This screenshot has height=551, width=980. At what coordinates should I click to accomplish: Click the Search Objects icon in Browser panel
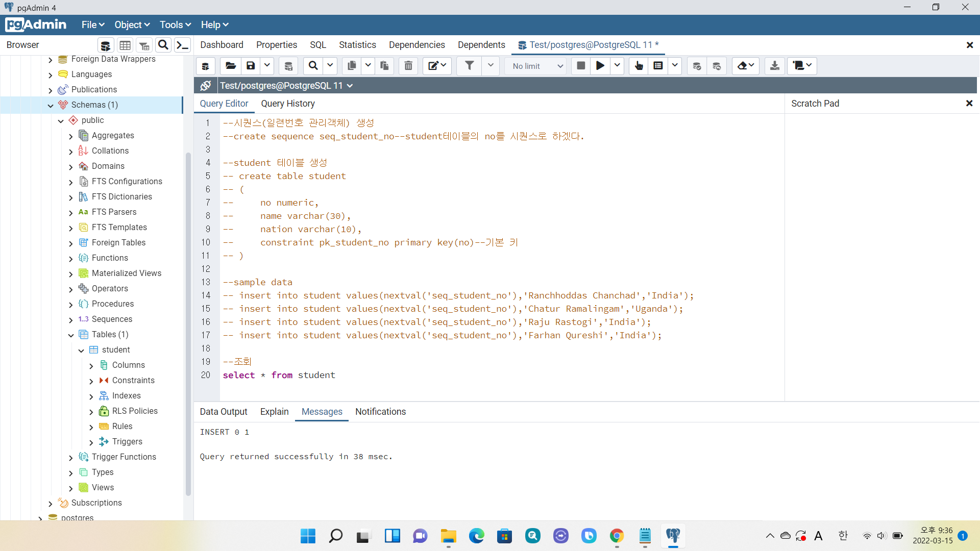coord(163,45)
